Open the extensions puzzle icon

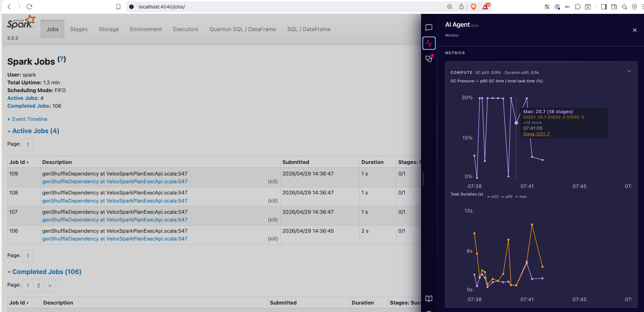tap(578, 7)
